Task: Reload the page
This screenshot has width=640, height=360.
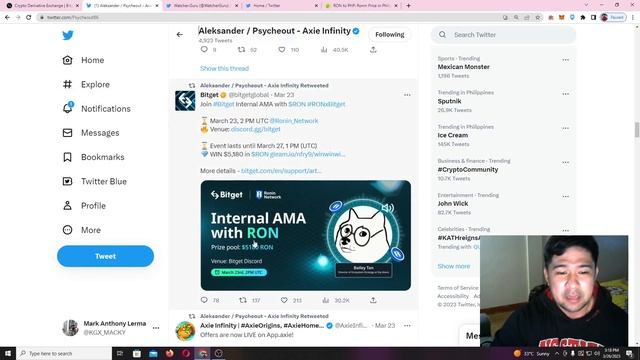Action: pos(29,18)
